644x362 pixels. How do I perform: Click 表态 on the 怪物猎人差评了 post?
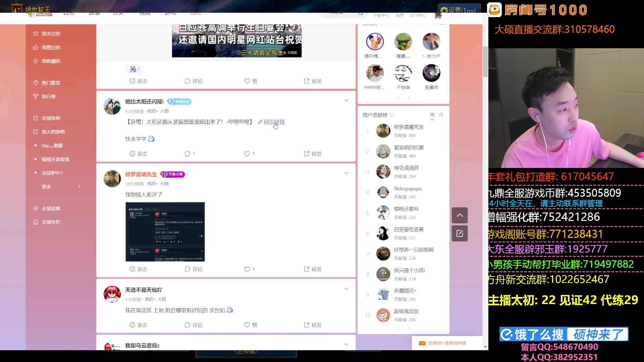coord(139,269)
